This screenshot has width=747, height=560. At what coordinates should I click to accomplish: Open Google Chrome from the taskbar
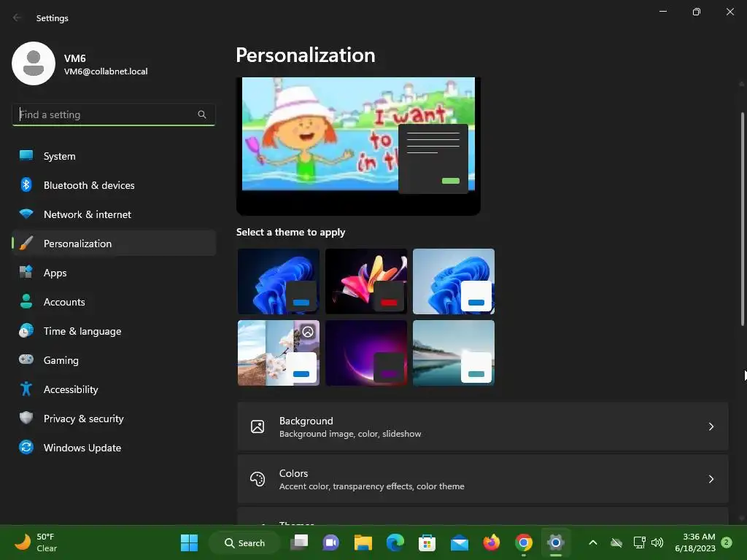[524, 542]
